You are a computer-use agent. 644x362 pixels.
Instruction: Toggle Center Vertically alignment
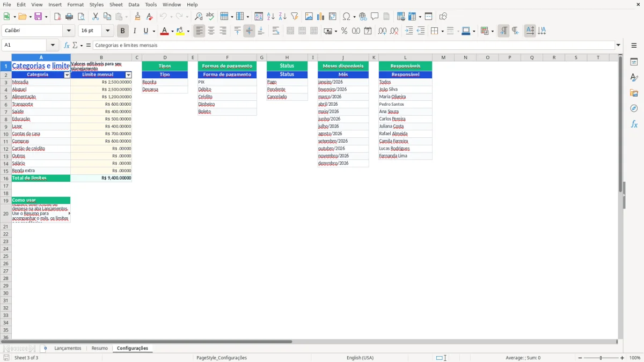[x=249, y=31]
